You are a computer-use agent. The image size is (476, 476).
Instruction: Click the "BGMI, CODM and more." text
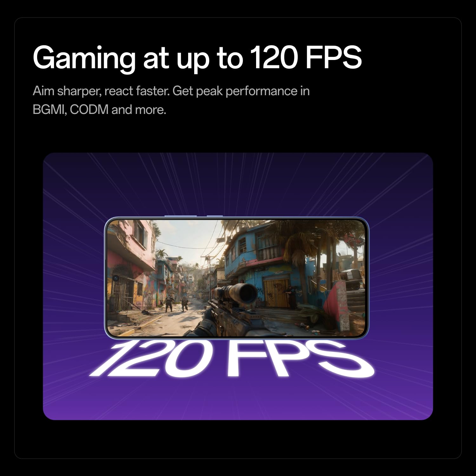point(99,110)
